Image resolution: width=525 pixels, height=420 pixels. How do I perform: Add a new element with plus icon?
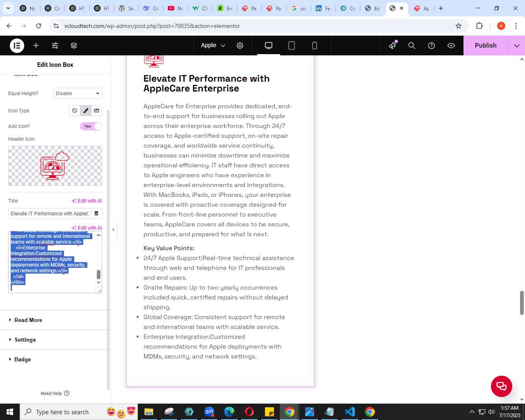36,46
